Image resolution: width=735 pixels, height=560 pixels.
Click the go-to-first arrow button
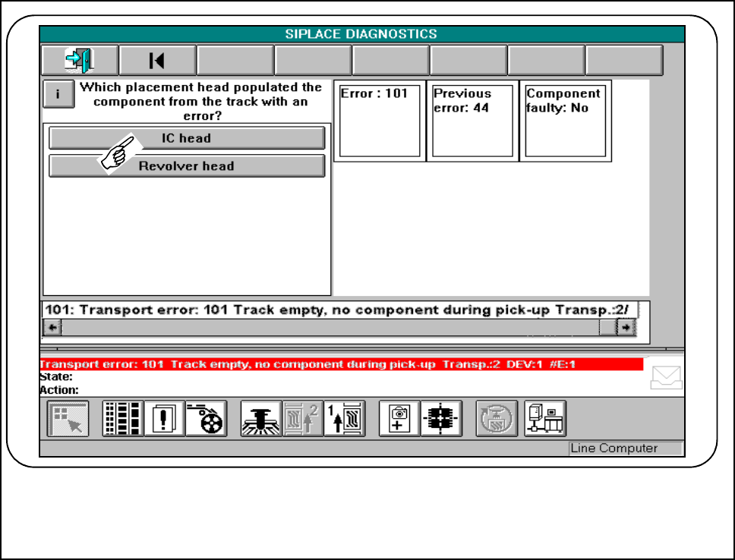[157, 60]
